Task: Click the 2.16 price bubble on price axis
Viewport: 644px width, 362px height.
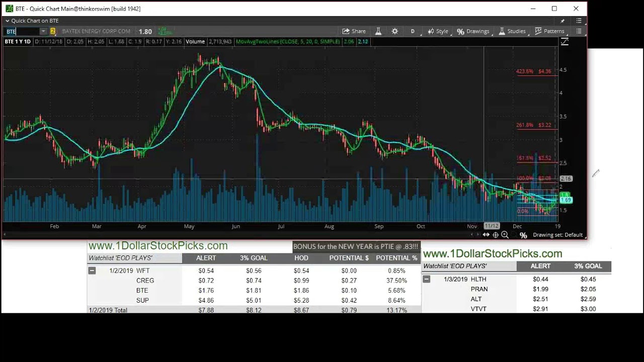Action: [566, 178]
